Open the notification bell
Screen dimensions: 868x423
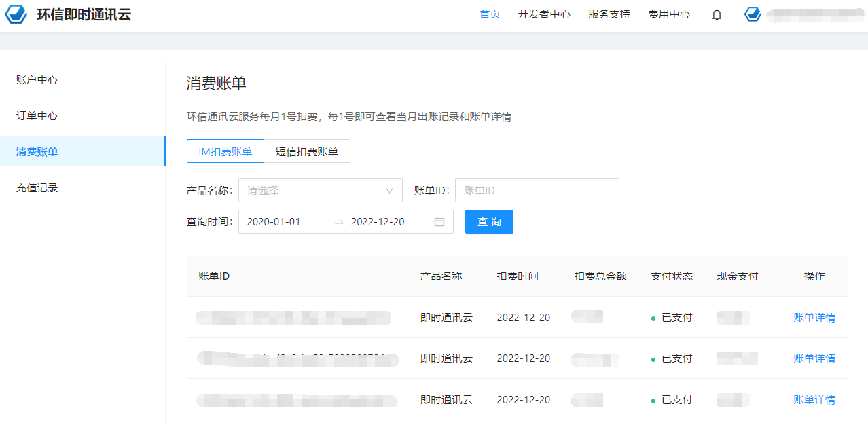click(x=717, y=14)
